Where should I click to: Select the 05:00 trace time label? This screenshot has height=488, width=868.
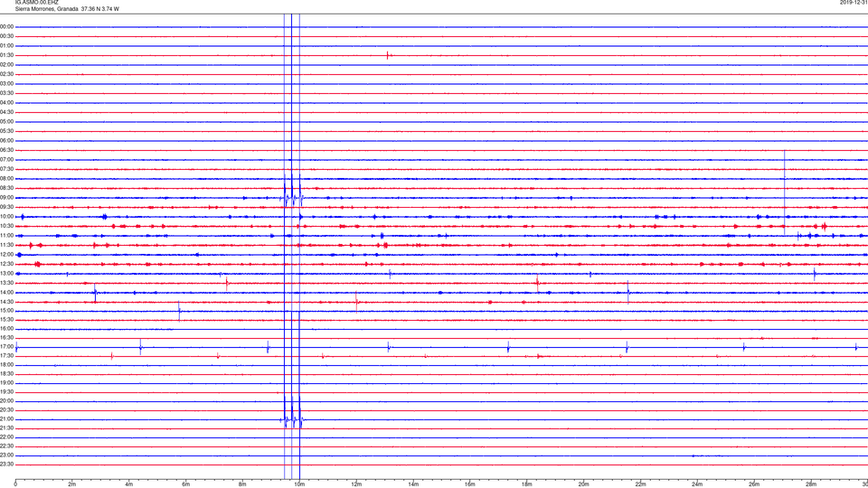click(6, 121)
